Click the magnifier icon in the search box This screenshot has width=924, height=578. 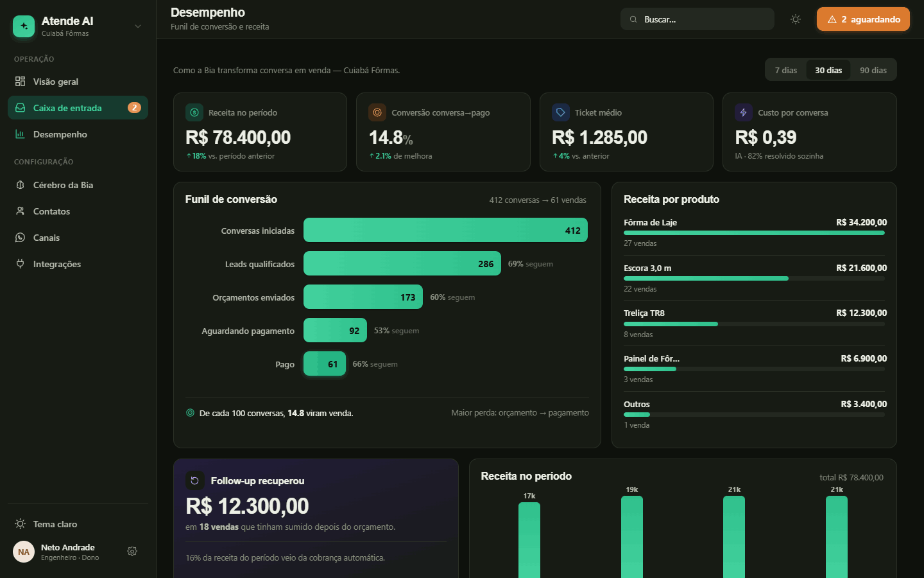point(633,19)
